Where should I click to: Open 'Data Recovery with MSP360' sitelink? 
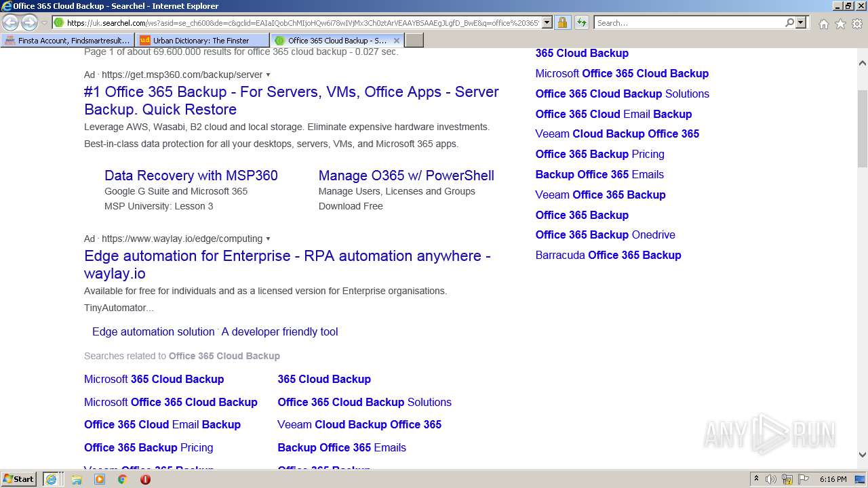[191, 176]
